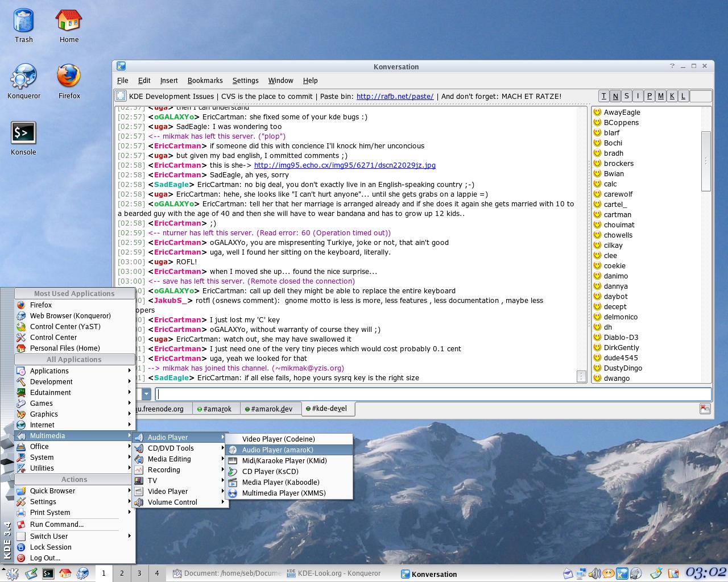728x582 pixels.
Task: Toggle channel mode T button
Action: [604, 96]
